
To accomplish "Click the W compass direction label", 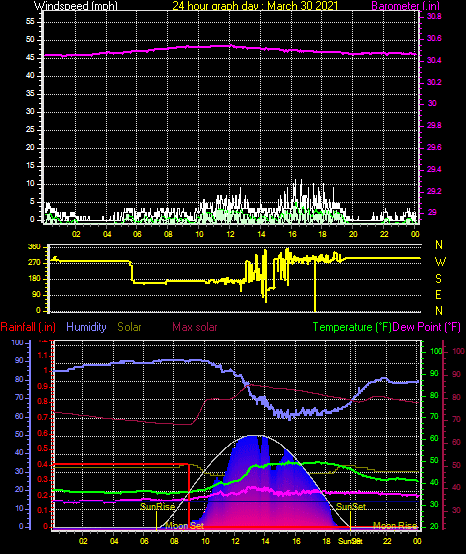I will tap(440, 262).
